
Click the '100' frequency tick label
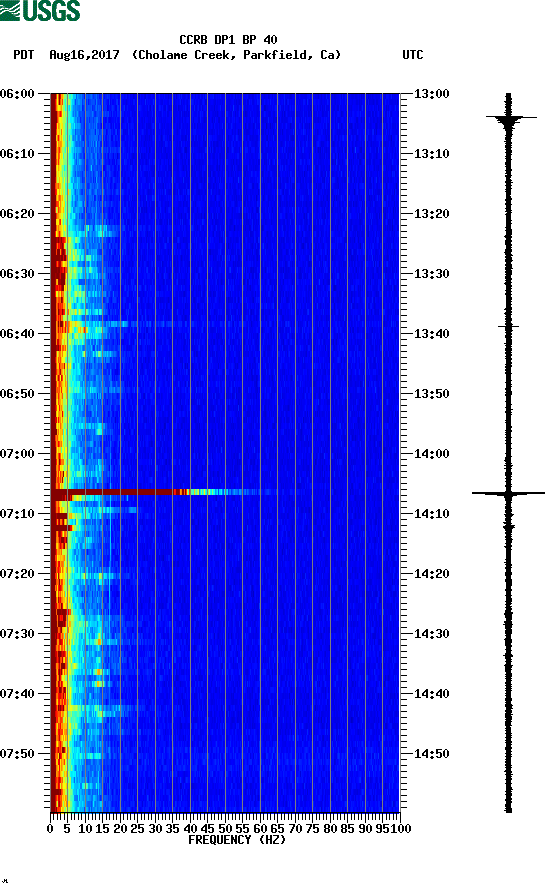[x=401, y=829]
